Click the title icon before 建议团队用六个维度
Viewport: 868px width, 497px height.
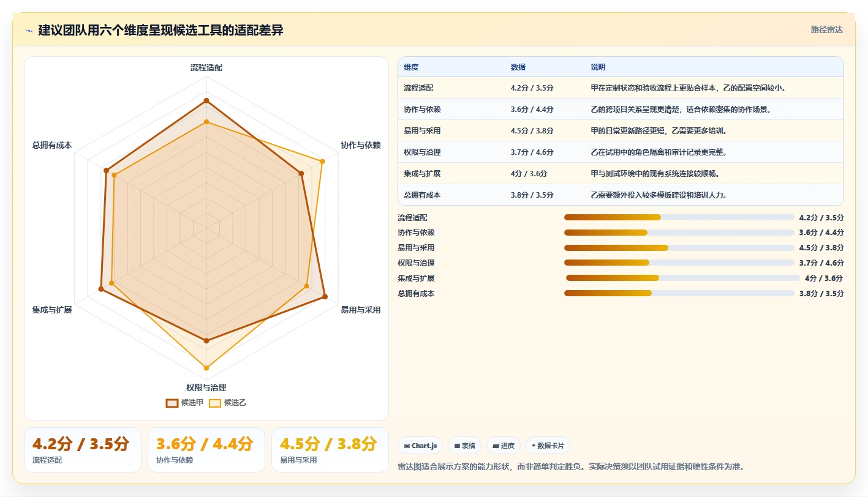pos(29,31)
